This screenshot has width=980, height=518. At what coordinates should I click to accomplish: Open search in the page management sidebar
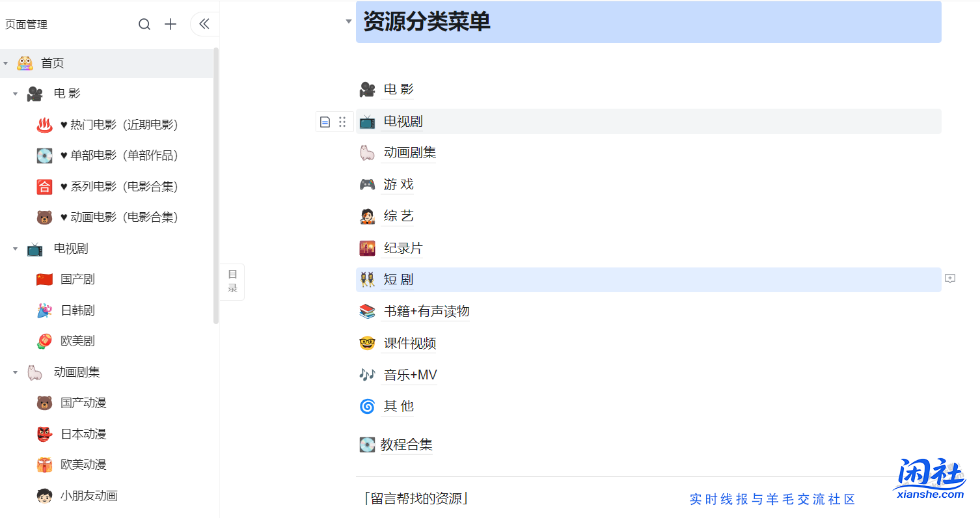pos(144,23)
